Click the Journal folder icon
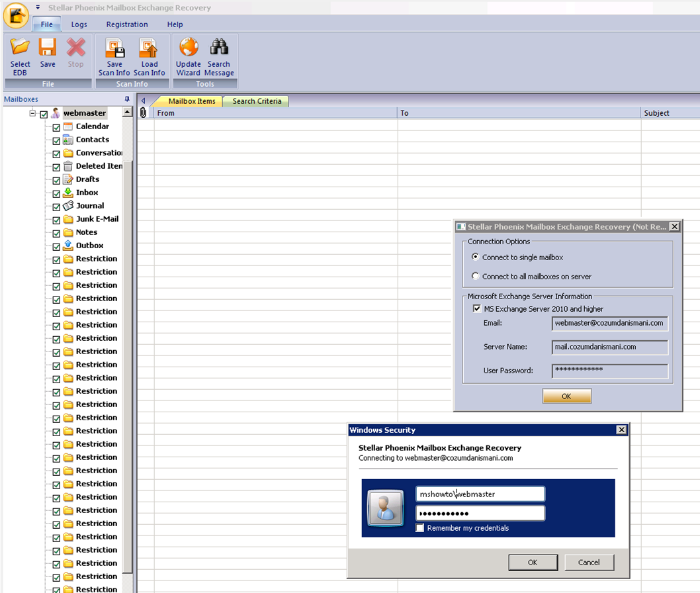 [x=68, y=206]
